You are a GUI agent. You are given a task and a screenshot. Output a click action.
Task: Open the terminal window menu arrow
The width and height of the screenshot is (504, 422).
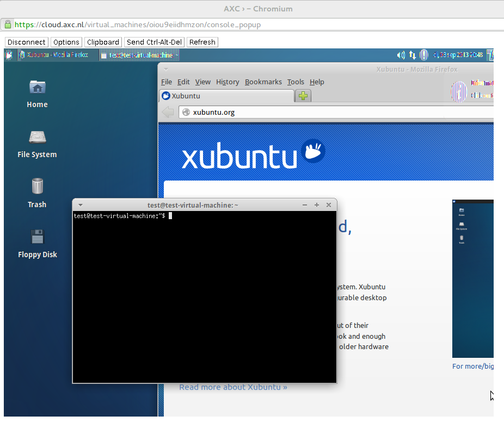pos(81,205)
